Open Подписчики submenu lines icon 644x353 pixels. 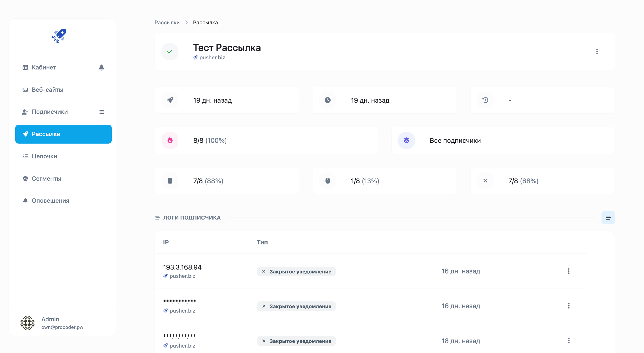102,112
